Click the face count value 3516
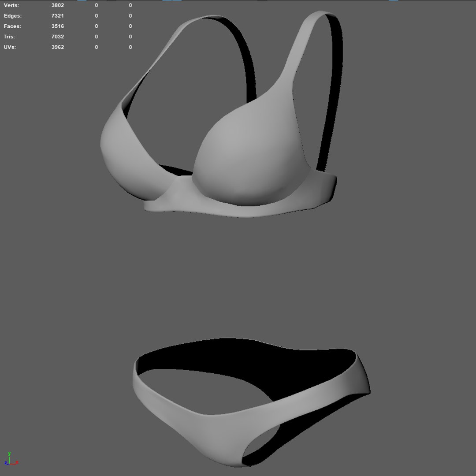 click(58, 26)
